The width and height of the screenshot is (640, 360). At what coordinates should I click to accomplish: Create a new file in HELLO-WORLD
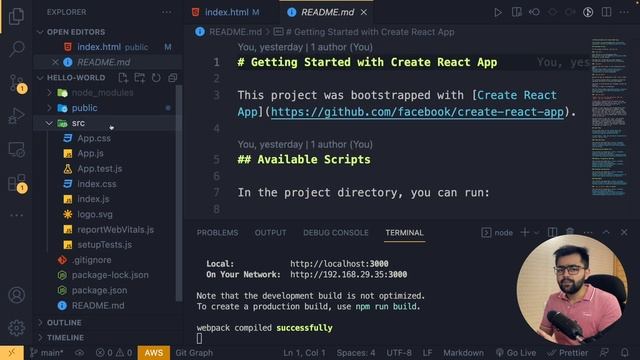[123, 78]
